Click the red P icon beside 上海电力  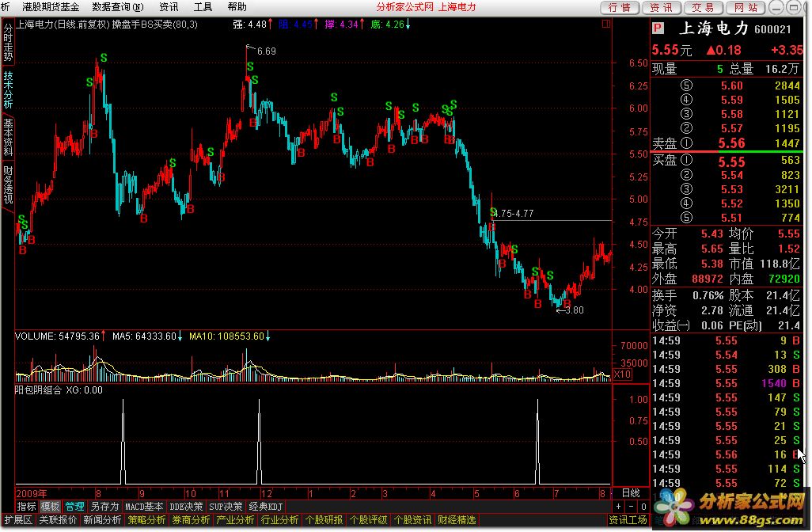658,28
